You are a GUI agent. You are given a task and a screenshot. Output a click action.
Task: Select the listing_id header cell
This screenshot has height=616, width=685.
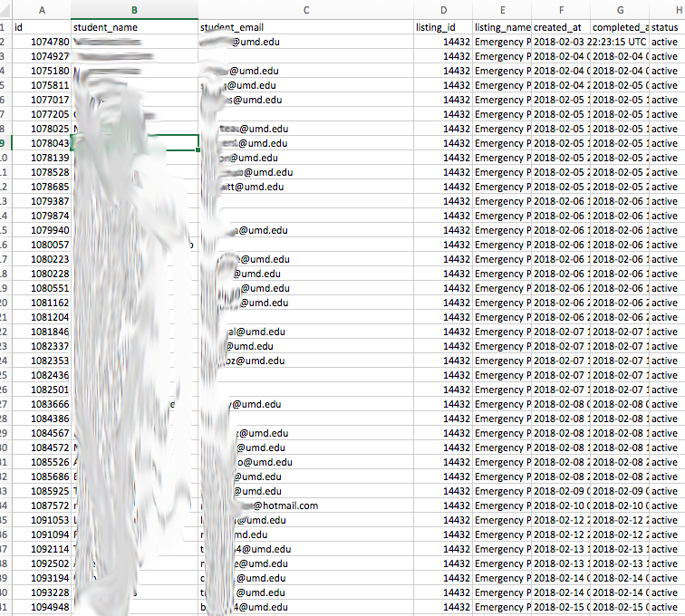443,27
